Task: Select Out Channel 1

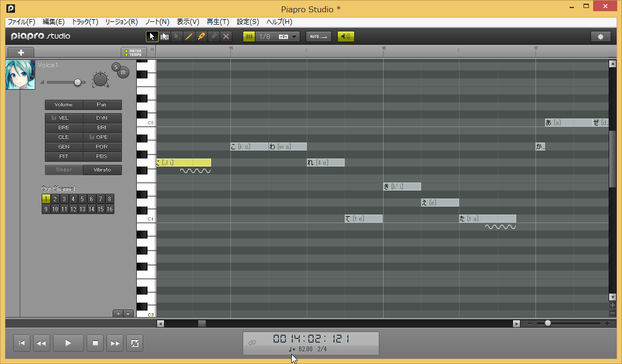Action: (x=46, y=199)
